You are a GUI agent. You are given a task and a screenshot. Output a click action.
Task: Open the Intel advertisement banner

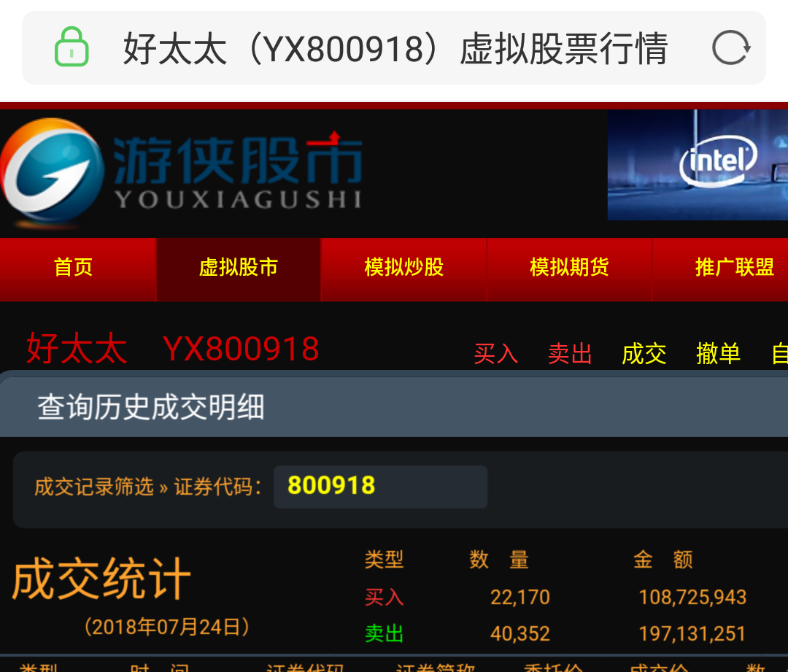(697, 165)
